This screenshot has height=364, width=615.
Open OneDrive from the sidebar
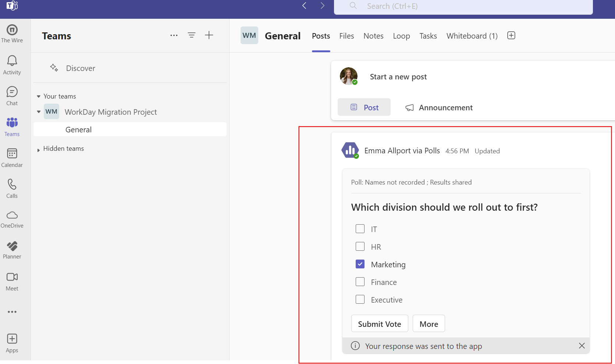click(x=12, y=220)
